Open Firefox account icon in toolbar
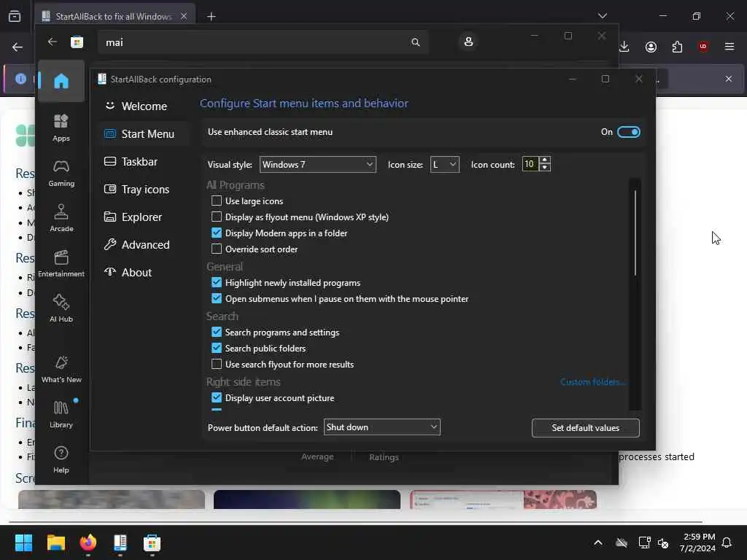747x560 pixels. coord(651,47)
